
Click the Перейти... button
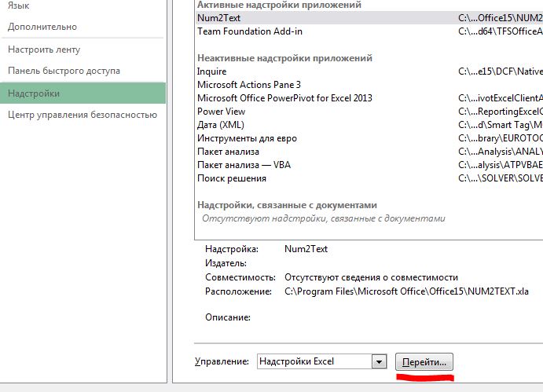424,362
